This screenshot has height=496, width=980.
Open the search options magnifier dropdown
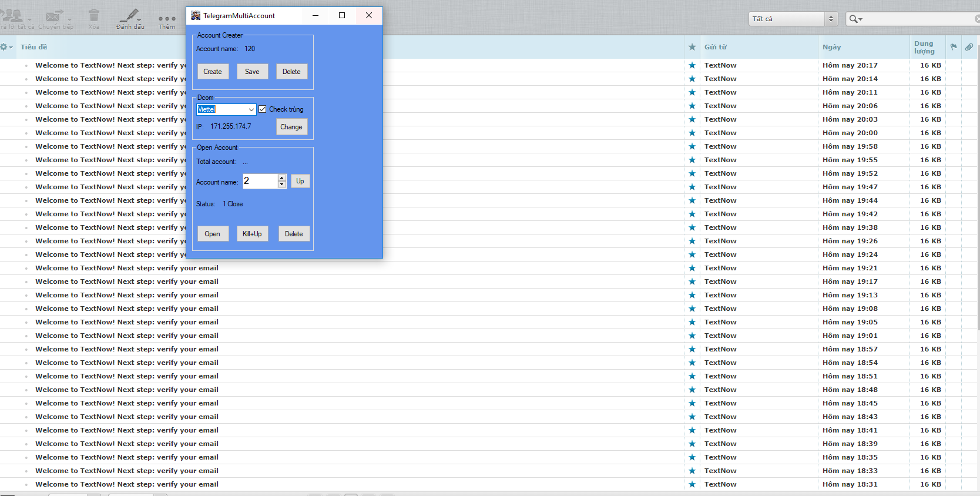(x=855, y=19)
